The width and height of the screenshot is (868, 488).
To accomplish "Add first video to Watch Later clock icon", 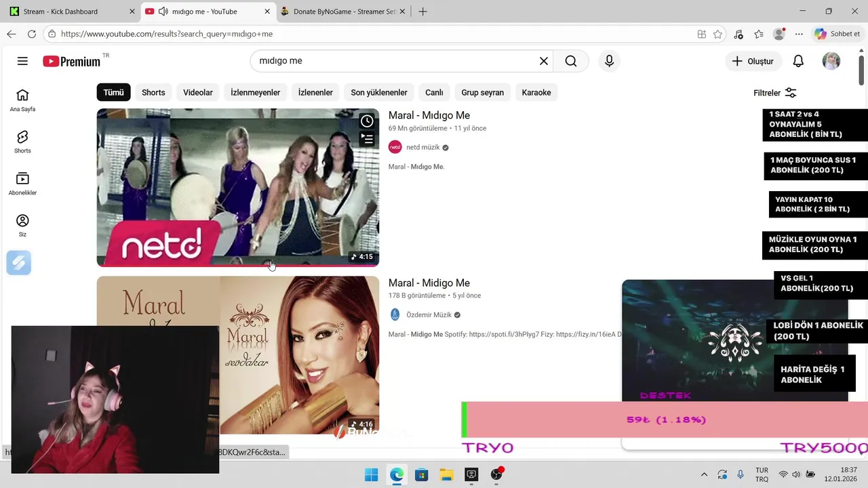I will pyautogui.click(x=367, y=121).
